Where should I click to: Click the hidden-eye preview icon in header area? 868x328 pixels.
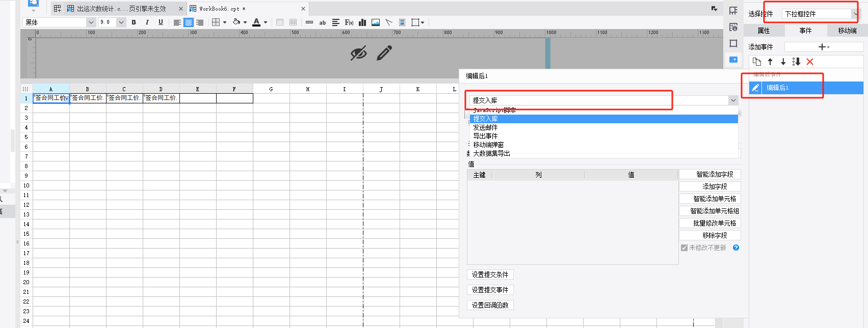(358, 53)
